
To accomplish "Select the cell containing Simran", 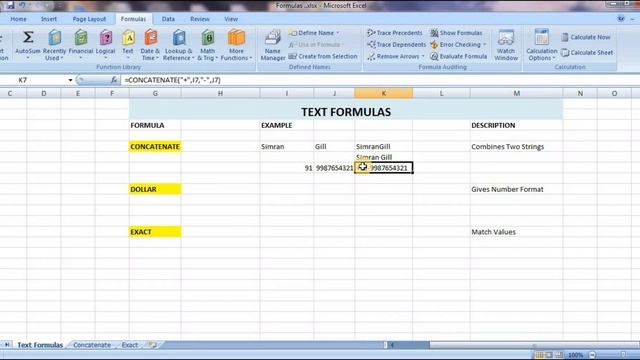I will pos(287,147).
